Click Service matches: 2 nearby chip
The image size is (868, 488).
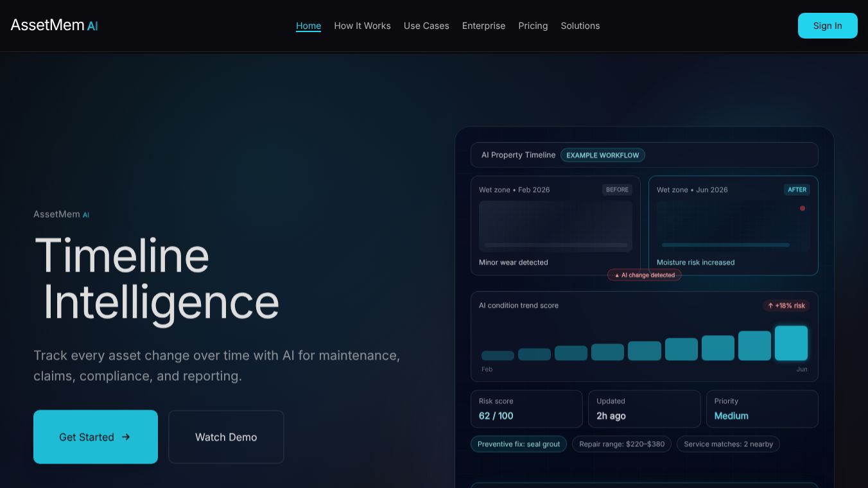pyautogui.click(x=728, y=444)
